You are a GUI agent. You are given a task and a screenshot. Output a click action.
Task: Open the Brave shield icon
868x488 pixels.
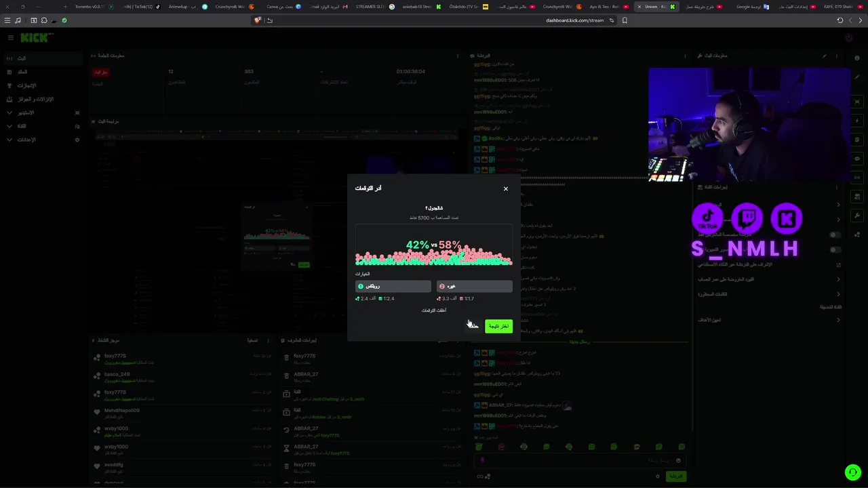coord(258,20)
